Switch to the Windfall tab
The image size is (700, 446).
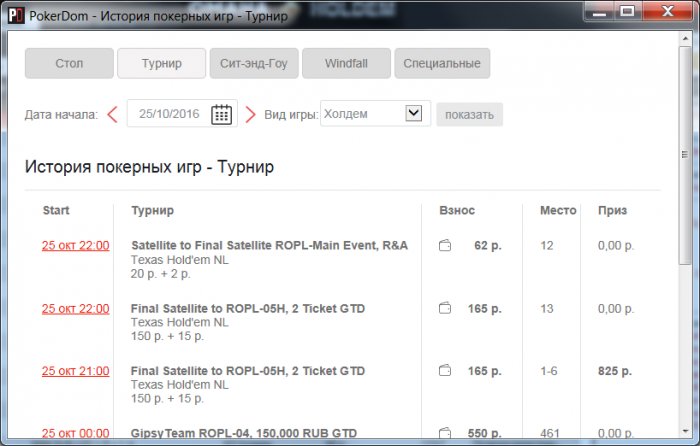(x=346, y=63)
